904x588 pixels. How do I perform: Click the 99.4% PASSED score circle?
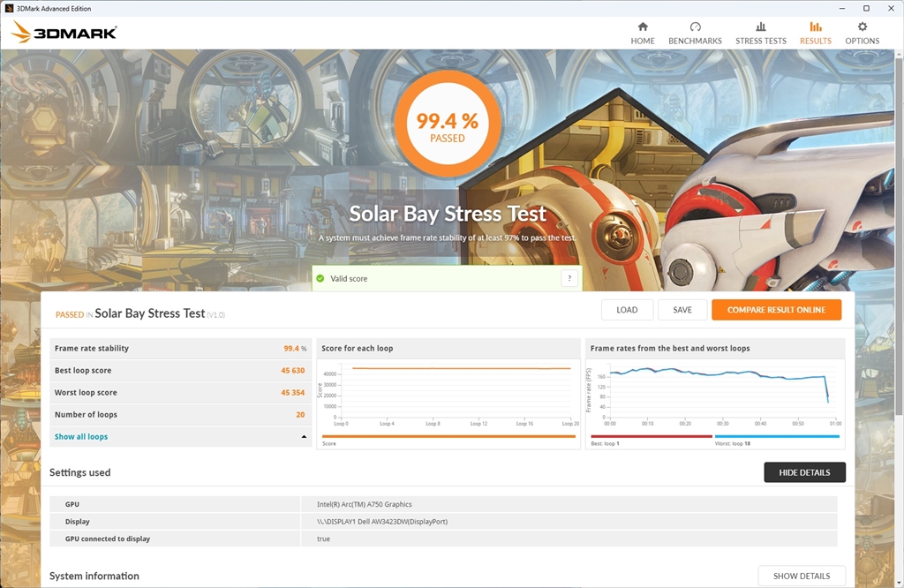click(448, 124)
